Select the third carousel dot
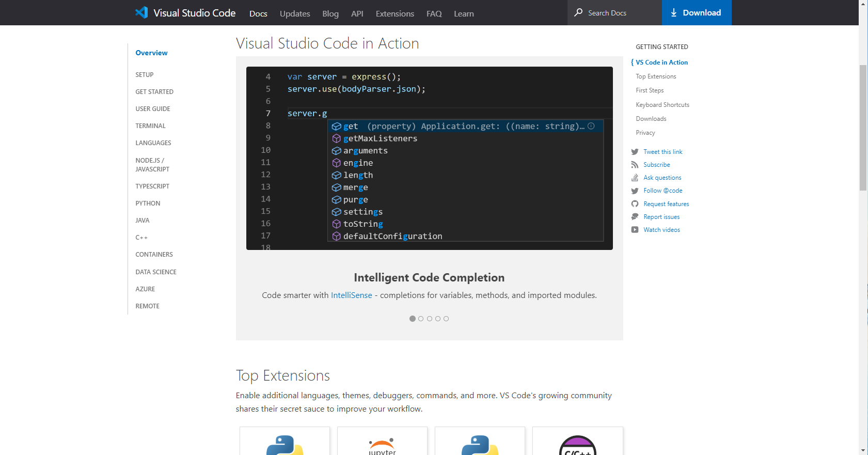 pos(430,319)
